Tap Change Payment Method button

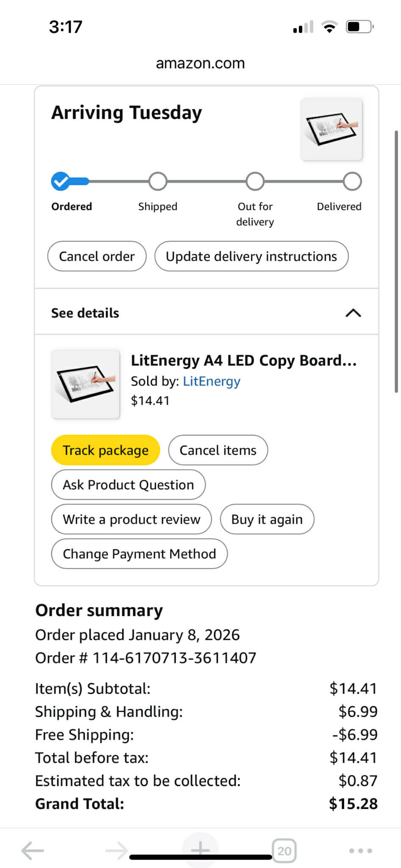tap(139, 554)
